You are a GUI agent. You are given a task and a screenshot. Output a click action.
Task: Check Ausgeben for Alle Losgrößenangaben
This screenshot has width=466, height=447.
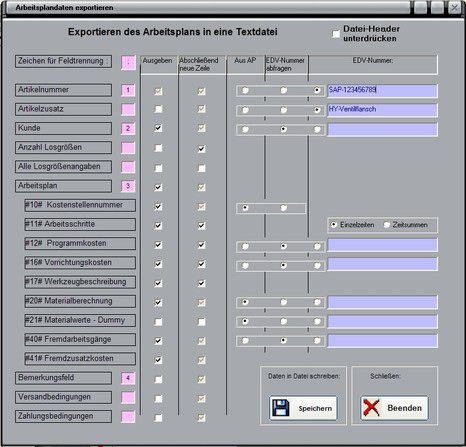coord(158,168)
